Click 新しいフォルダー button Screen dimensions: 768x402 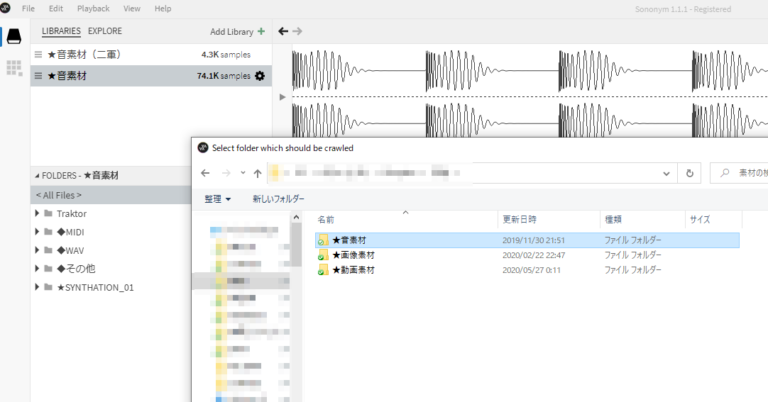pyautogui.click(x=278, y=199)
